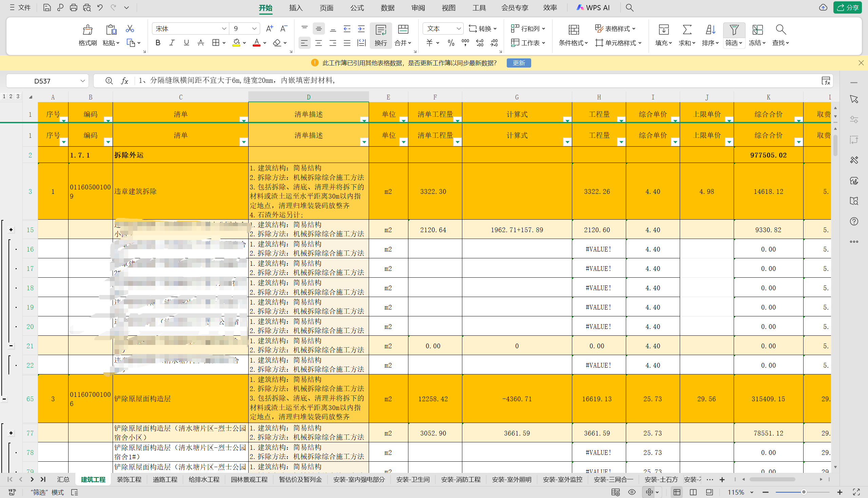Open the 插入 ribbon tab

[x=295, y=7]
